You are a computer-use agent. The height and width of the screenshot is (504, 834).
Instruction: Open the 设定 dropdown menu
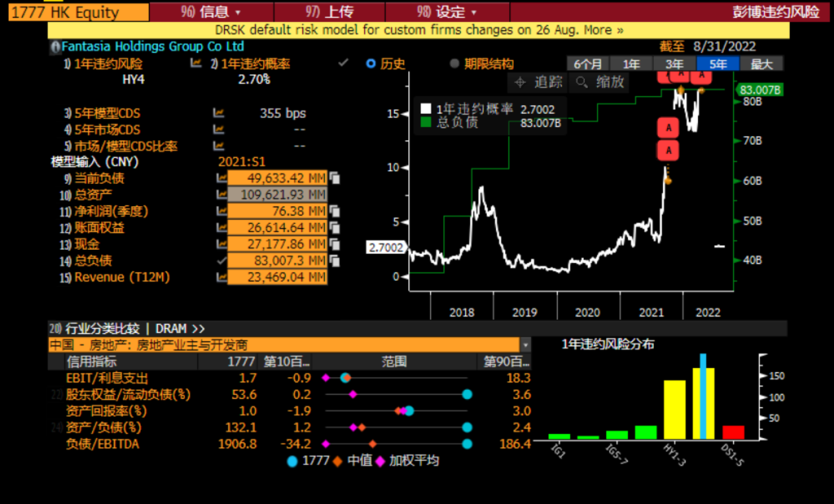tap(444, 11)
